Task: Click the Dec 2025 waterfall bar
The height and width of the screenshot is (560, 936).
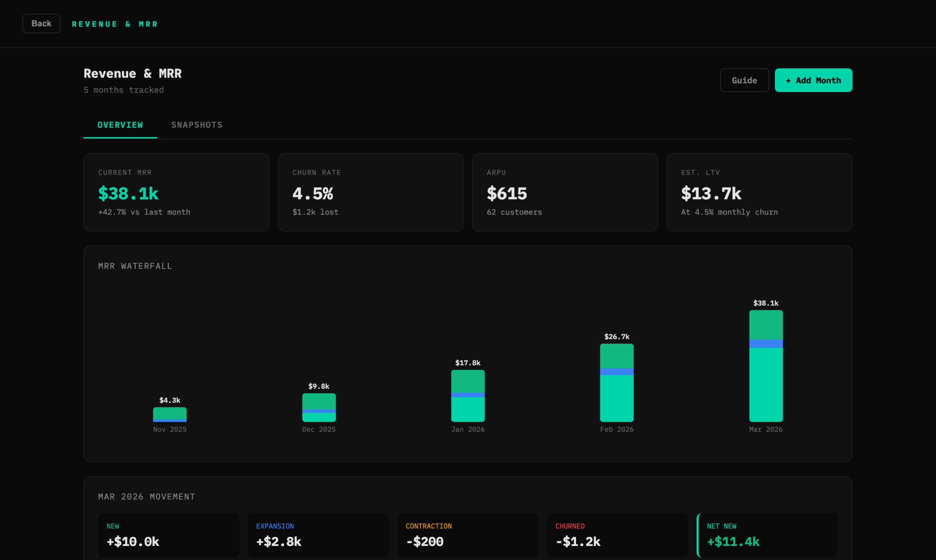Action: coord(318,407)
